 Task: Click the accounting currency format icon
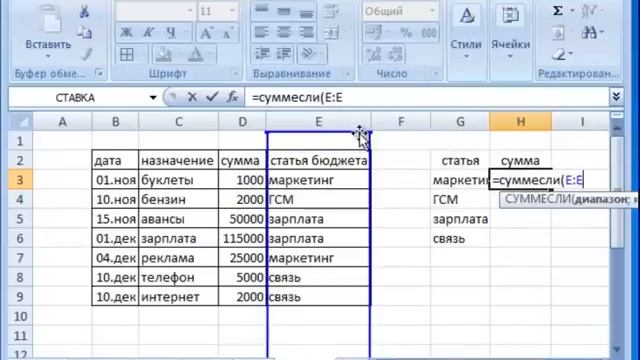coord(373,33)
